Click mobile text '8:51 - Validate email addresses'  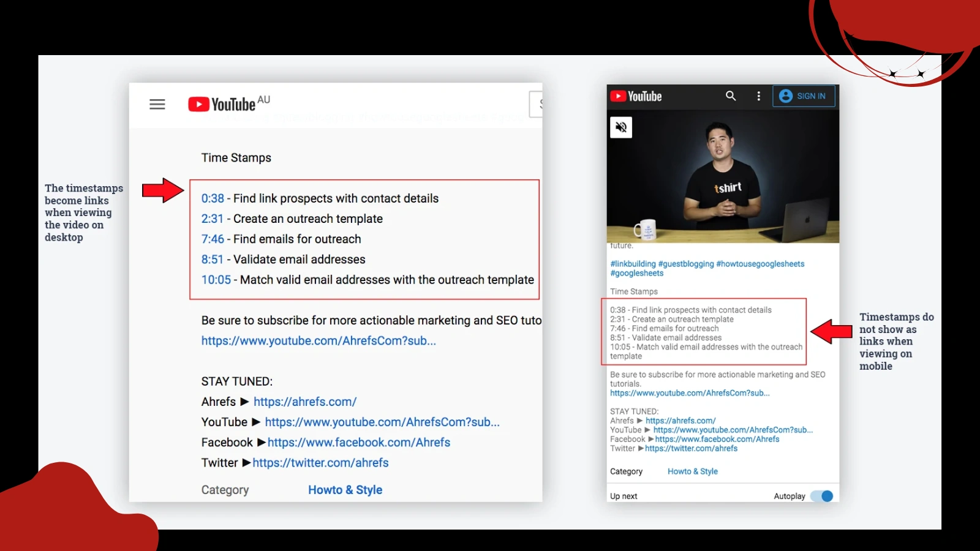click(666, 337)
